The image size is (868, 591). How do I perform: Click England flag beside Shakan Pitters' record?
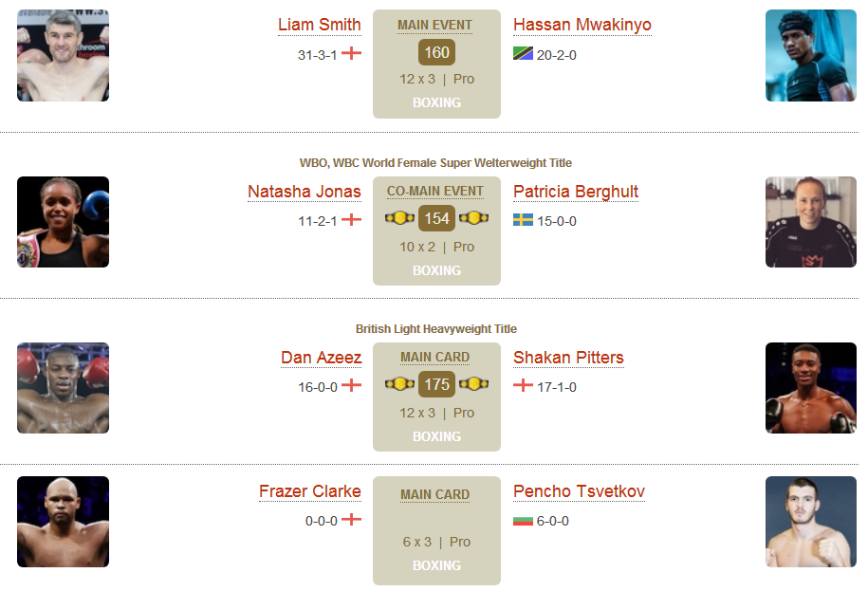[523, 385]
